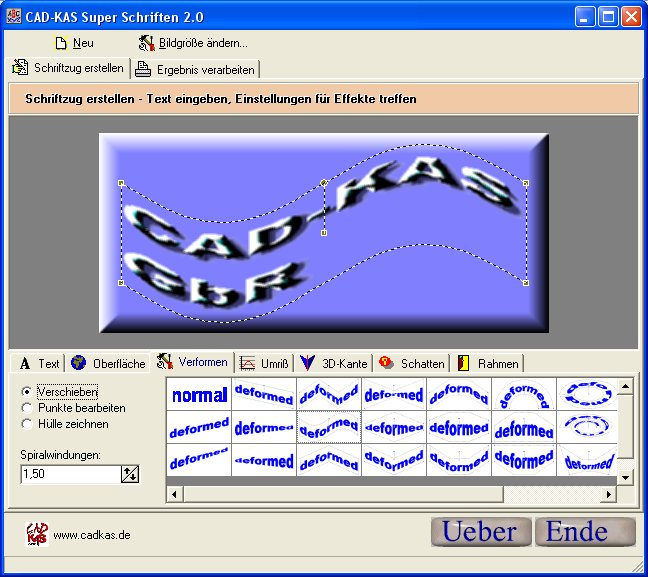
Task: Select the 'normal' deformation preset thumbnail
Action: [199, 395]
